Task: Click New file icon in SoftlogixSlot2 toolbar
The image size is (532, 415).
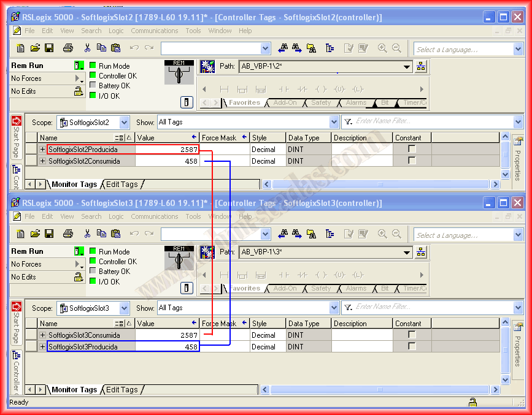Action: click(21, 48)
